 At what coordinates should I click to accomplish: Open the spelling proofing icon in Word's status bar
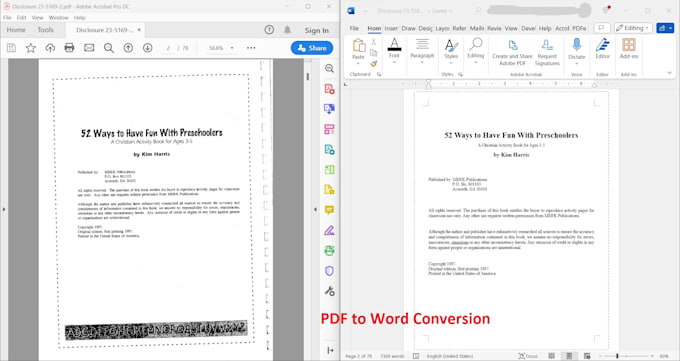pyautogui.click(x=416, y=356)
